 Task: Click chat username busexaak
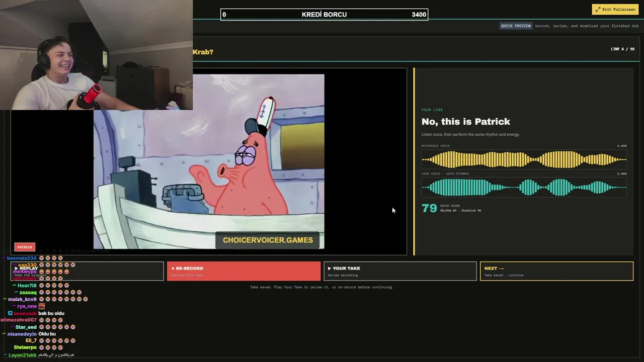25,313
